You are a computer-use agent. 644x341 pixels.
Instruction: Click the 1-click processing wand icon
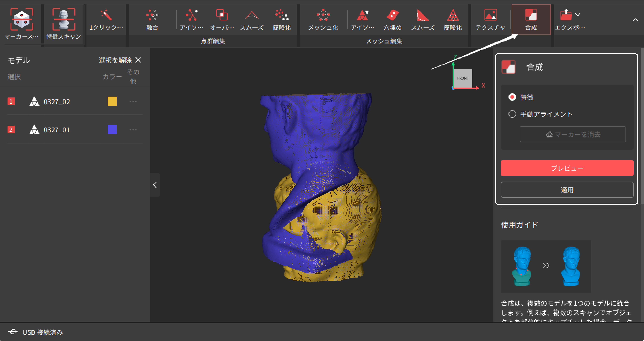tap(106, 15)
